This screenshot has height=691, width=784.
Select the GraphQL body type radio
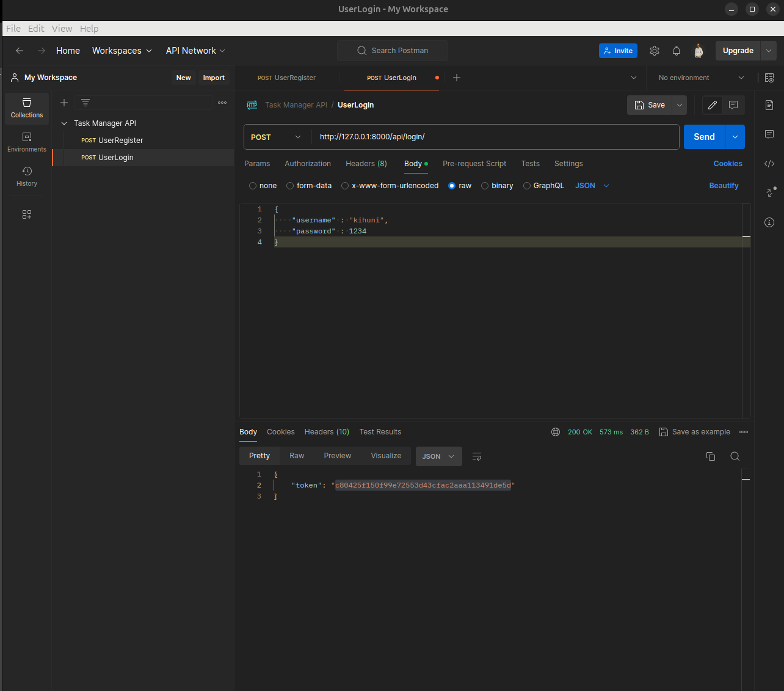pos(527,186)
